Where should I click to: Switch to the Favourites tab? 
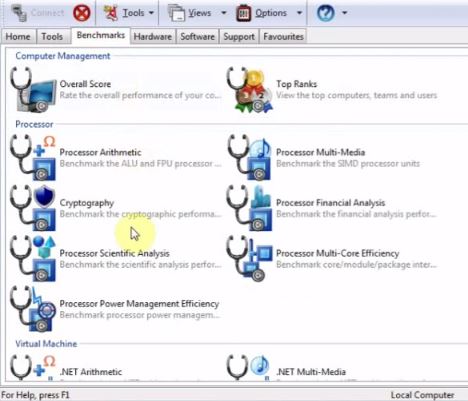pos(283,36)
